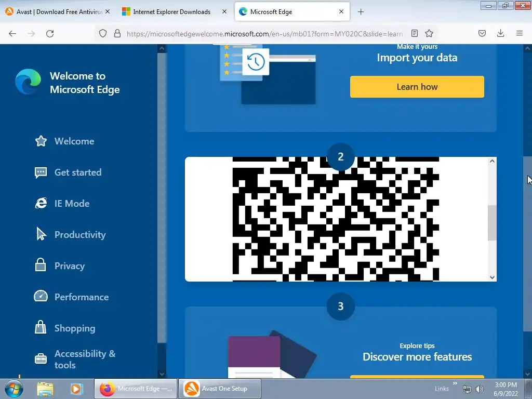
Task: Switch to the Avast Download Free Antivirus tab
Action: click(59, 12)
